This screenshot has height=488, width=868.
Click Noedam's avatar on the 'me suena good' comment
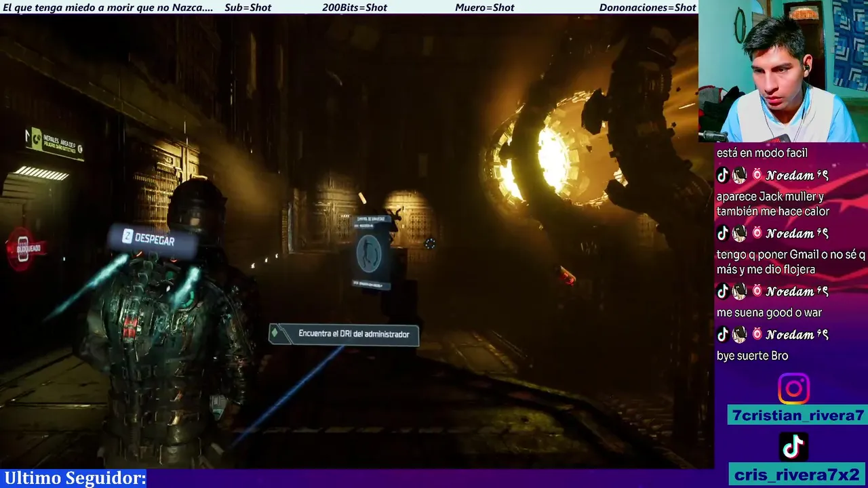[739, 291]
